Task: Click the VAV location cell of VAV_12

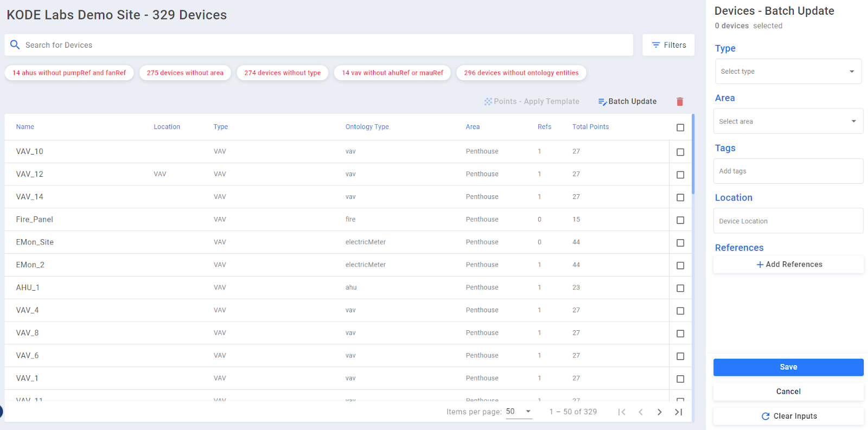Action: click(160, 174)
